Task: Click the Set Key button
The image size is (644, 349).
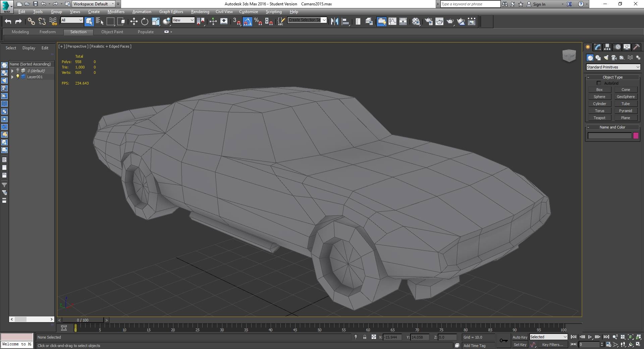Action: point(520,345)
